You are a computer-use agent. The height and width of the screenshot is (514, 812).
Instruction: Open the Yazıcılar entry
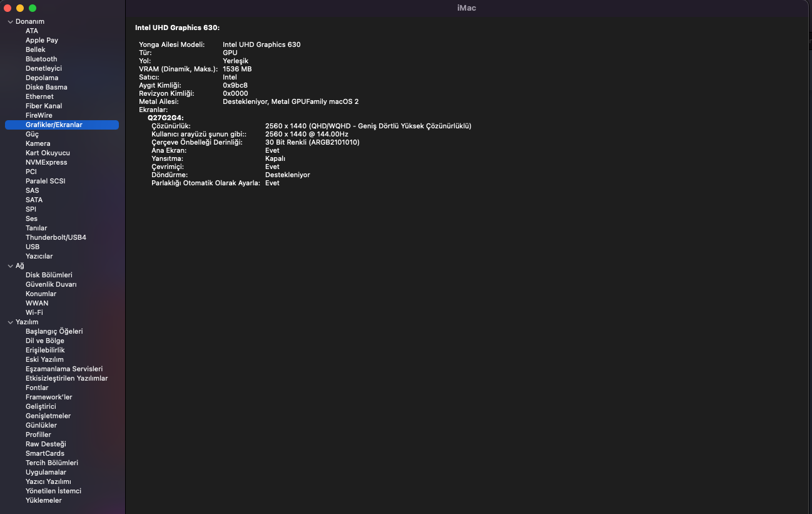tap(39, 256)
